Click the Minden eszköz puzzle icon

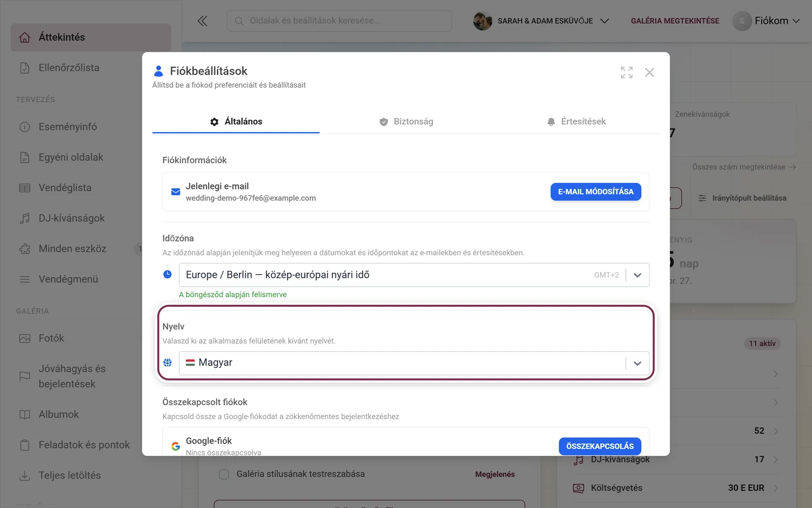point(25,249)
